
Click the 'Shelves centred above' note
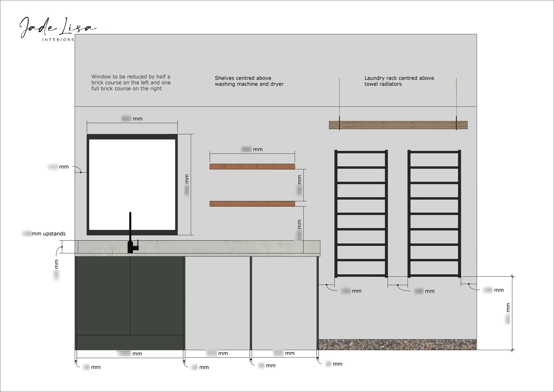pos(249,81)
